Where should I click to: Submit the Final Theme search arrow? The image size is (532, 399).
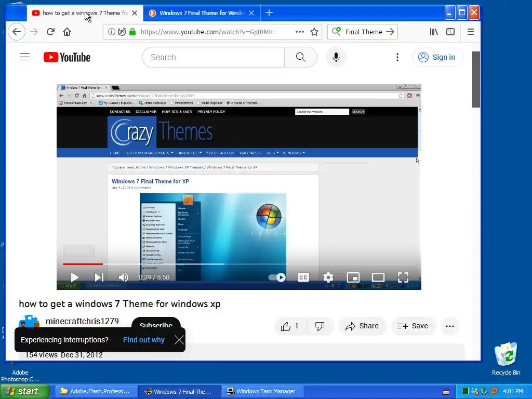390,32
